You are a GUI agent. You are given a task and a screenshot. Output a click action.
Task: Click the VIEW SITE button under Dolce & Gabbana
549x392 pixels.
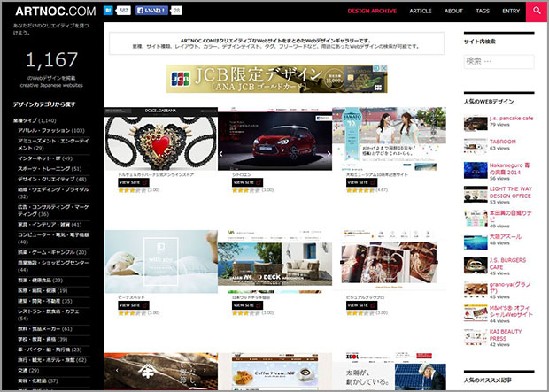click(134, 182)
